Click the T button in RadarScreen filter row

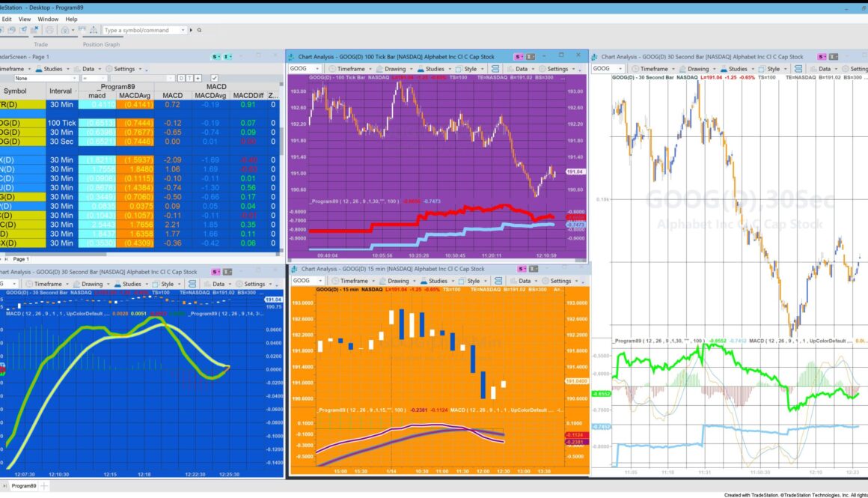(x=189, y=78)
